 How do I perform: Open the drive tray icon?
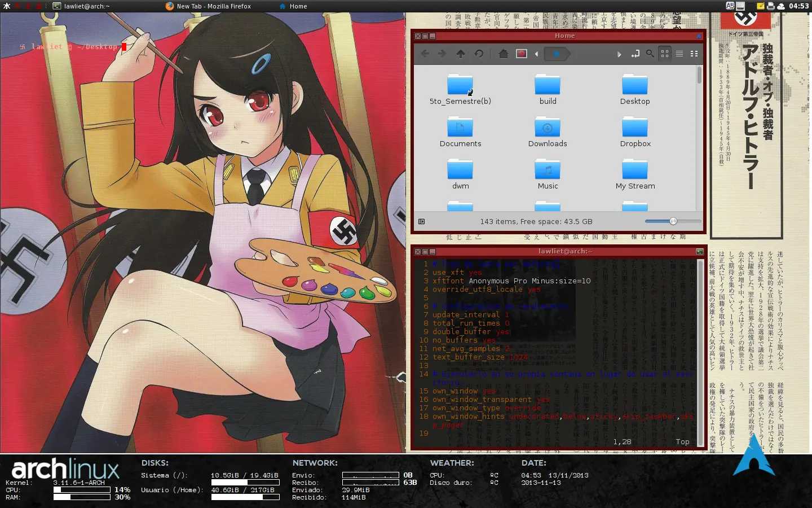(x=740, y=6)
